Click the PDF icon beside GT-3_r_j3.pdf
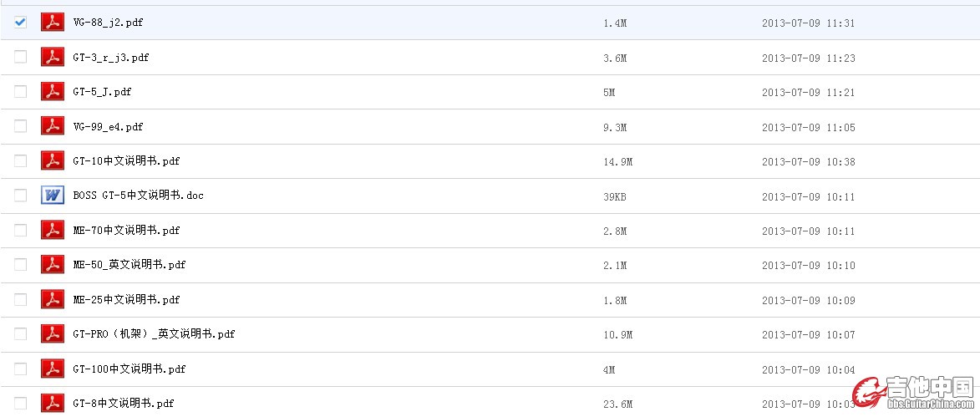 pos(53,58)
